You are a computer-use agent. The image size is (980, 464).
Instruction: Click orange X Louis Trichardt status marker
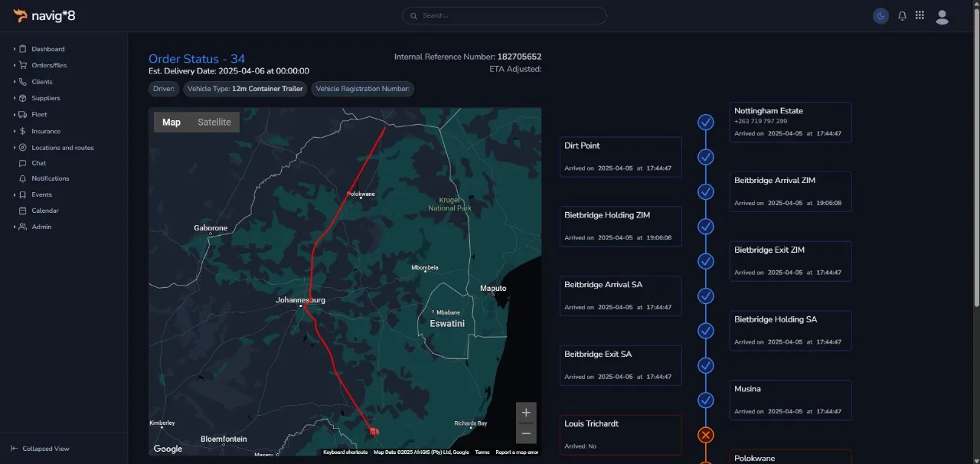[706, 435]
